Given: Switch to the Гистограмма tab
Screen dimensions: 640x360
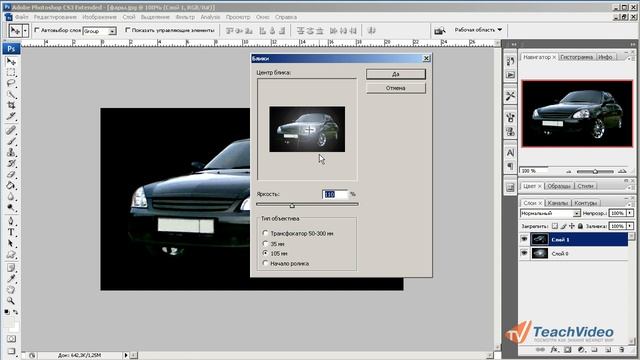Looking at the screenshot, I should [x=576, y=57].
